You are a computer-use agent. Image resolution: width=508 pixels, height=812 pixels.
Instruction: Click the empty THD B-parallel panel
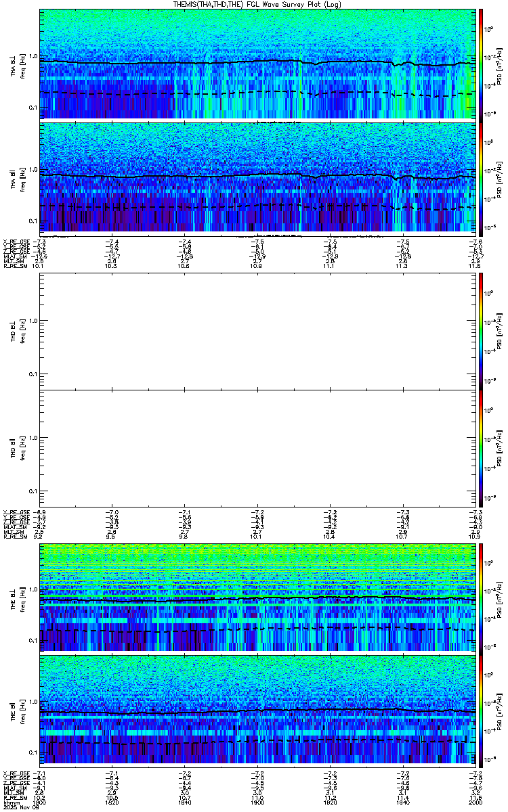click(257, 447)
